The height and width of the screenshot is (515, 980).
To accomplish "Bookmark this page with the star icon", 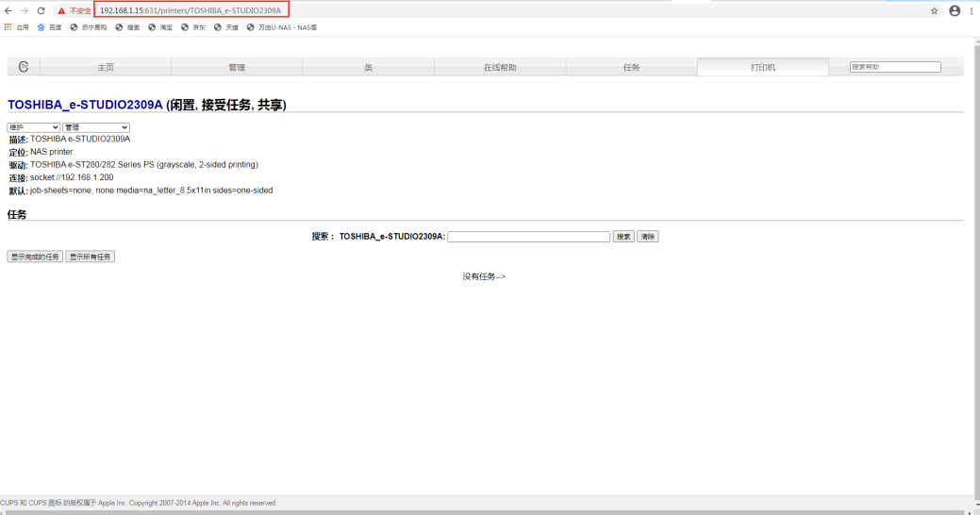I will click(935, 10).
